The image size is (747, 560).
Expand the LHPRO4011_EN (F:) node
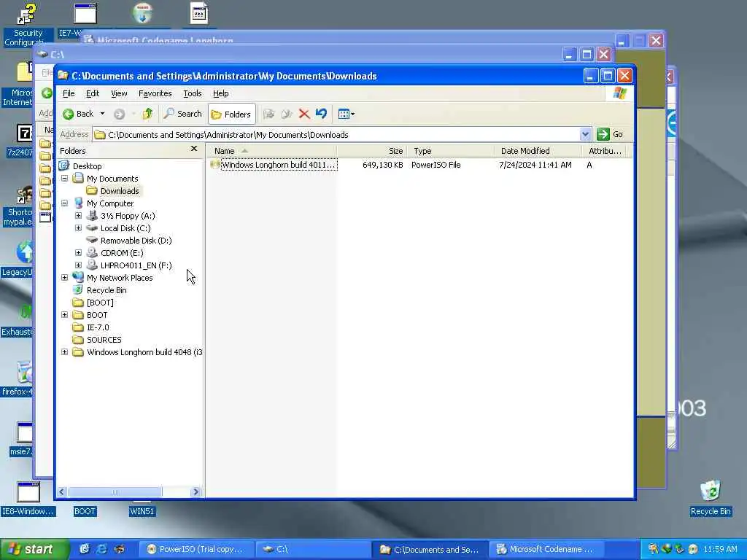point(79,265)
